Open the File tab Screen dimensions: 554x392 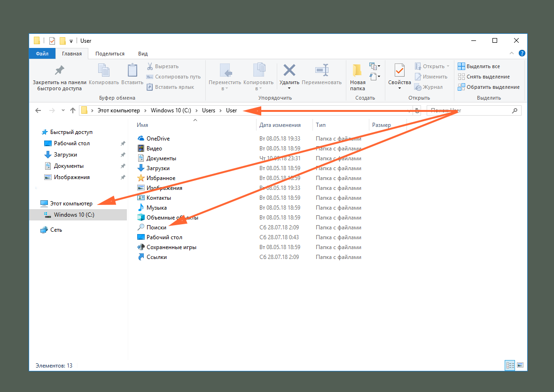coord(42,54)
